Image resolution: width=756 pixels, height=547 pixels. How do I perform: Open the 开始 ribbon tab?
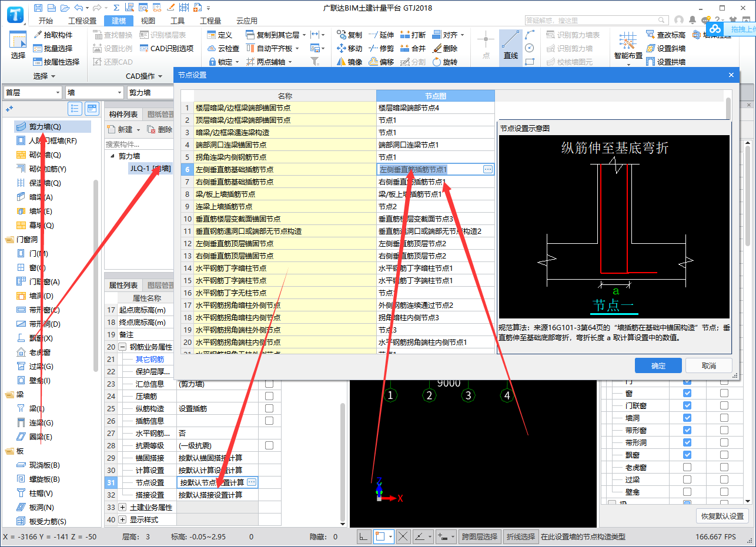45,21
